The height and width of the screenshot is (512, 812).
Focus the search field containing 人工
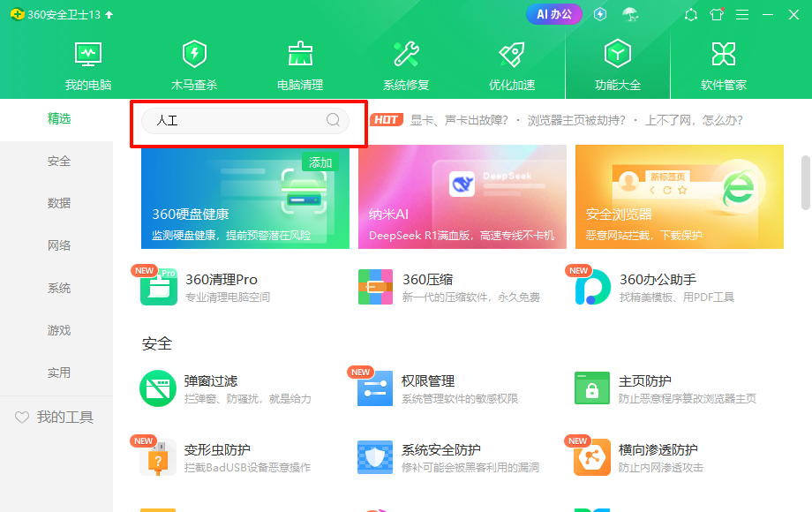[245, 121]
